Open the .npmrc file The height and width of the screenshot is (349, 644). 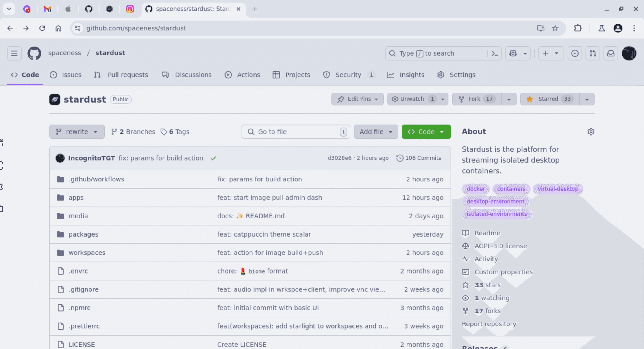tap(80, 308)
